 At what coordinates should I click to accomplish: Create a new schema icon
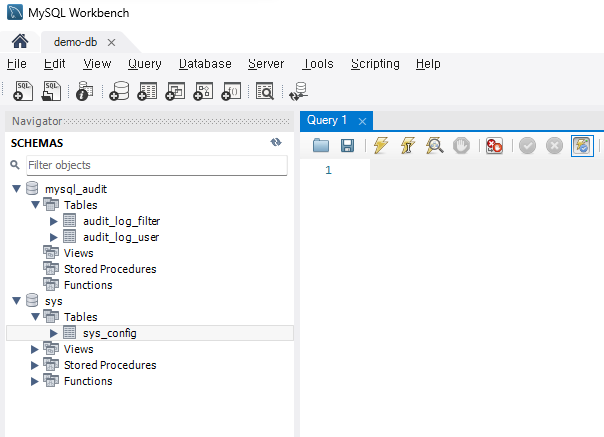[x=119, y=91]
